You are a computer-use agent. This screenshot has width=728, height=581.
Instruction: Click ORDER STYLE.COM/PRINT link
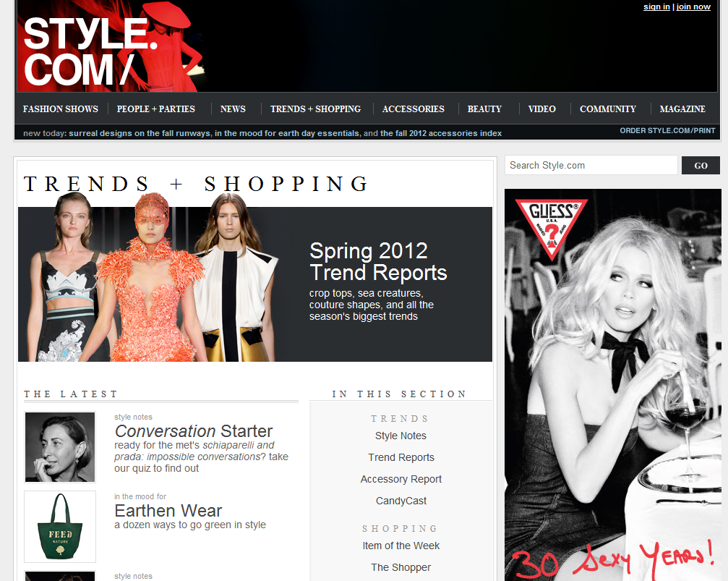point(667,131)
